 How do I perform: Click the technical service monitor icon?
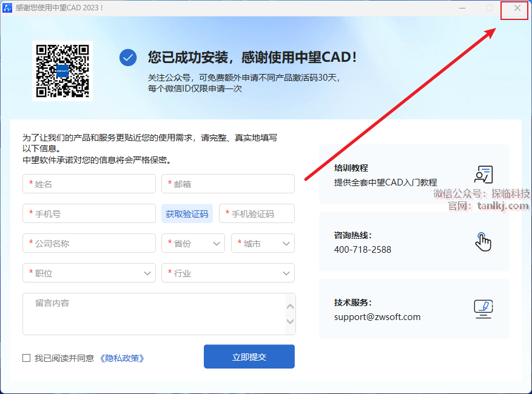[483, 309]
